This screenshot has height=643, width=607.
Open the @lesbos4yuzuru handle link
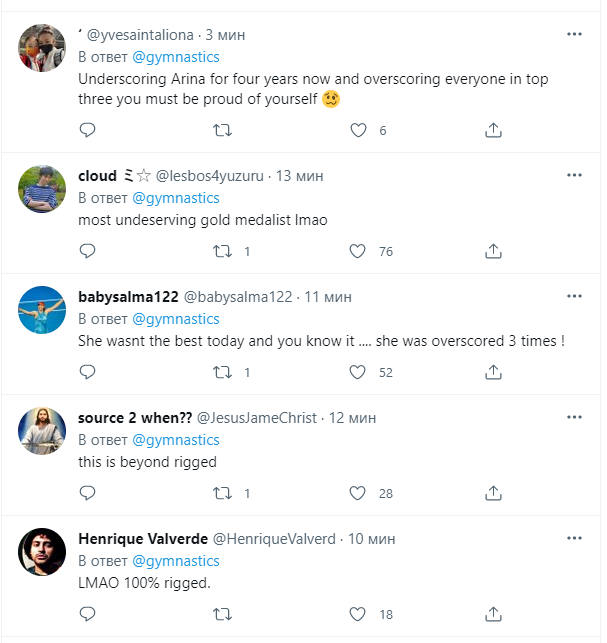209,176
